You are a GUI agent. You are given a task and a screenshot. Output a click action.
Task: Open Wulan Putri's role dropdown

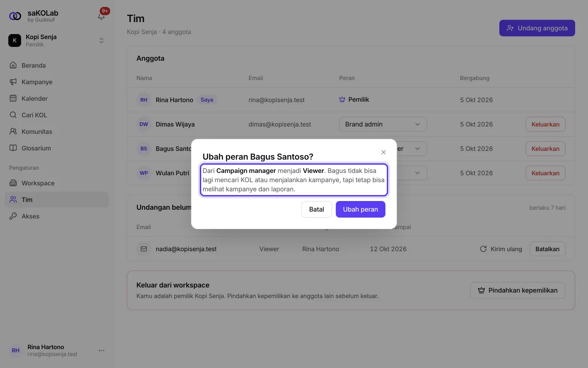coord(412,173)
